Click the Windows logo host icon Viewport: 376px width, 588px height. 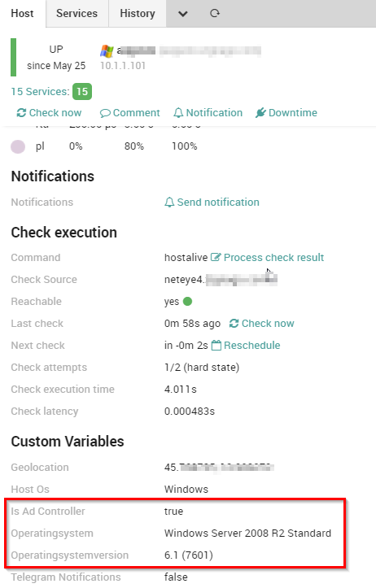[x=107, y=50]
